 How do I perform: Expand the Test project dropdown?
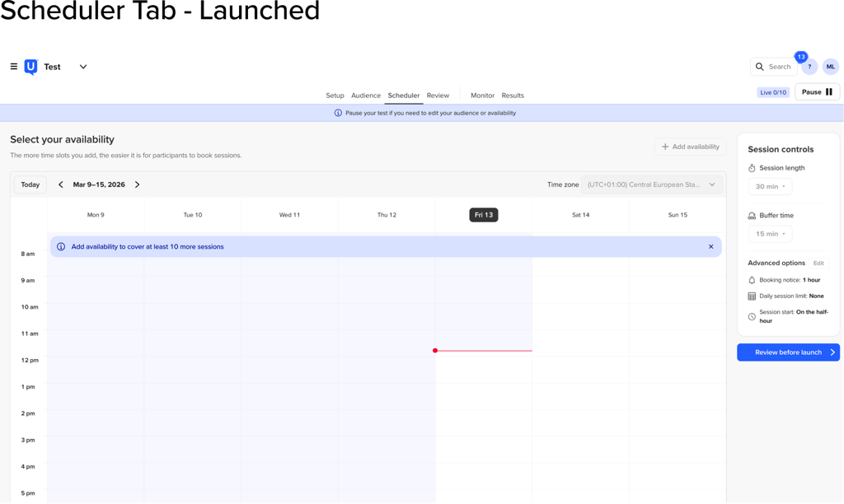pos(83,67)
